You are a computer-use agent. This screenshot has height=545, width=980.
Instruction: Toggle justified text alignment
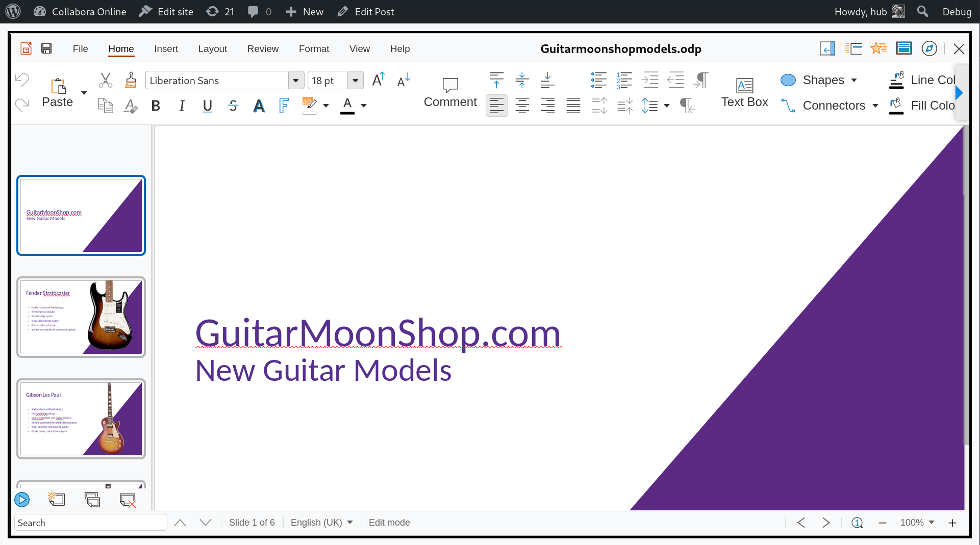tap(573, 106)
